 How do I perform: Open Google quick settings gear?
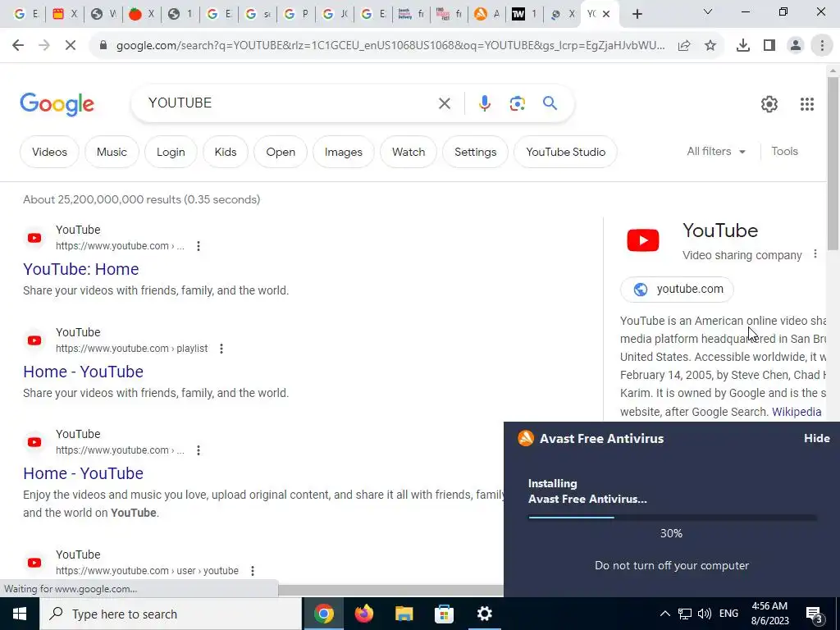pyautogui.click(x=769, y=104)
